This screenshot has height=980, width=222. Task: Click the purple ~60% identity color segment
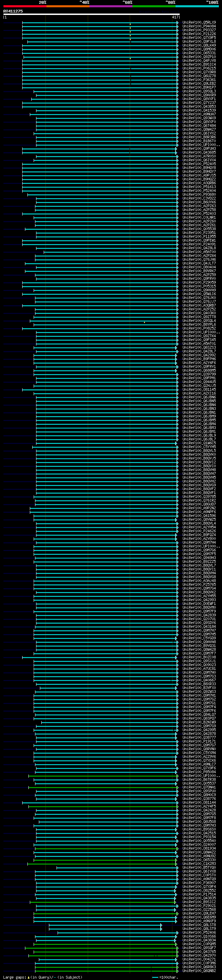(111, 6)
